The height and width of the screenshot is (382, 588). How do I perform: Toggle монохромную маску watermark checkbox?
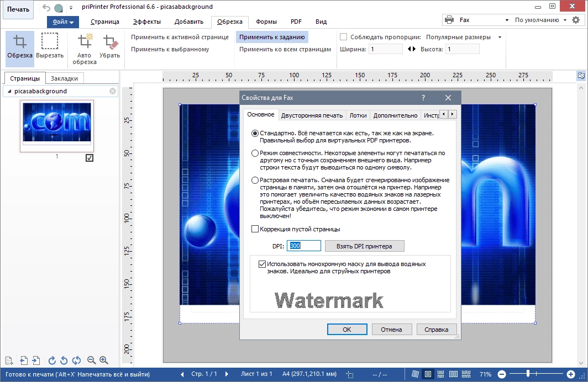coord(262,264)
